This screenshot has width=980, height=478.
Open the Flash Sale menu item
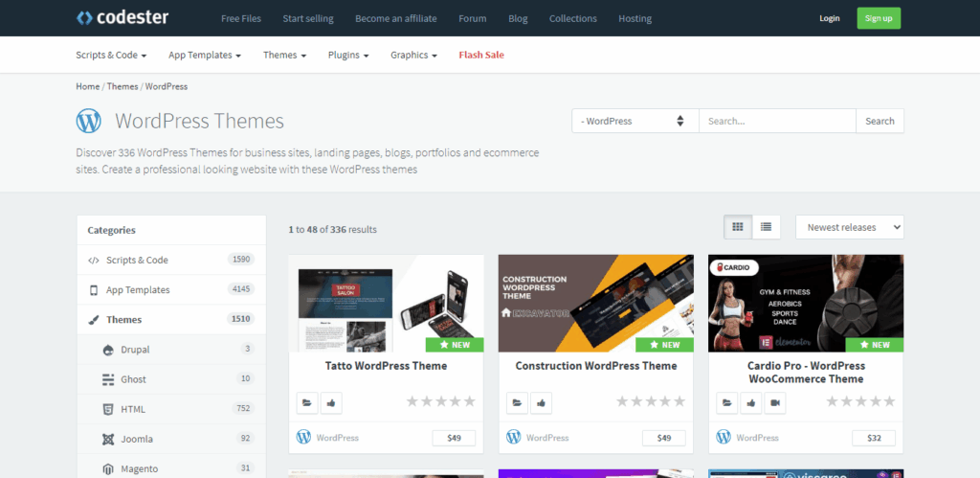tap(481, 55)
